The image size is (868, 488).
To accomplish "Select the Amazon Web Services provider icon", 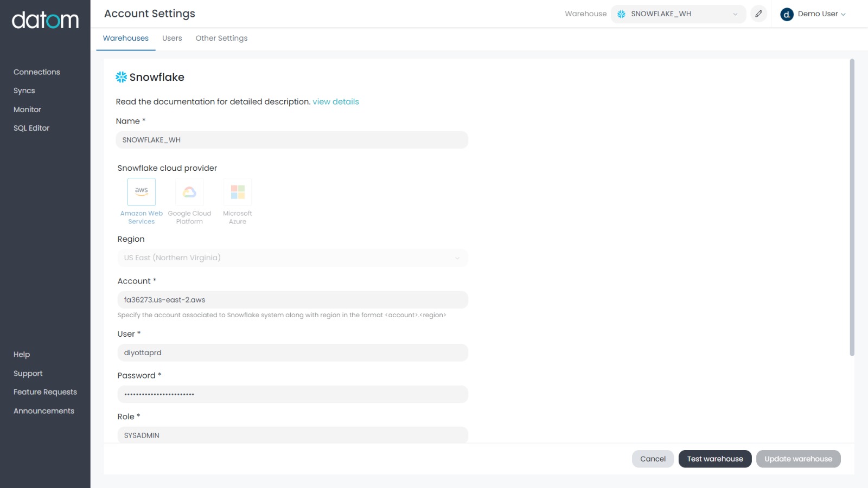I will pyautogui.click(x=142, y=192).
